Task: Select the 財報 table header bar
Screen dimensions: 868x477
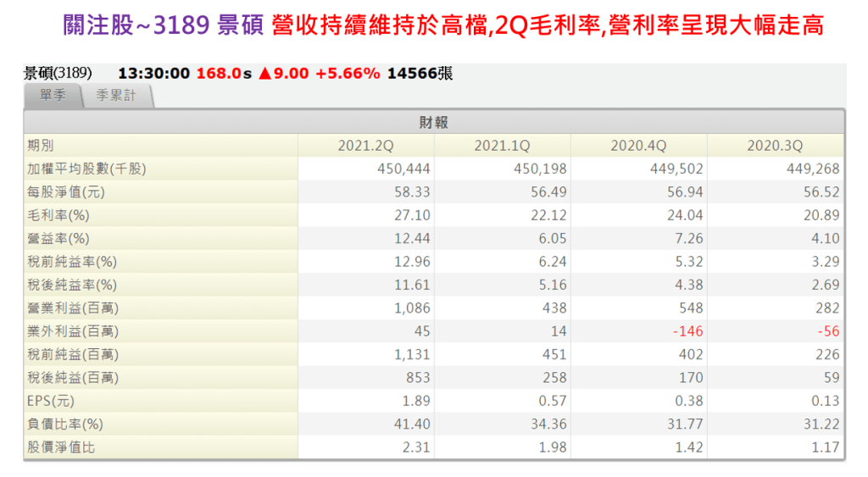Action: tap(433, 123)
